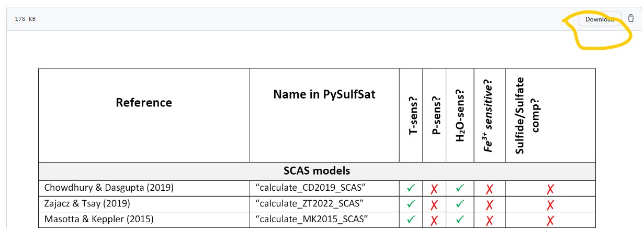Image resolution: width=644 pixels, height=228 pixels.
Task: Click the red P-sens X for Chowdhury & Dasgupta
Action: point(434,189)
